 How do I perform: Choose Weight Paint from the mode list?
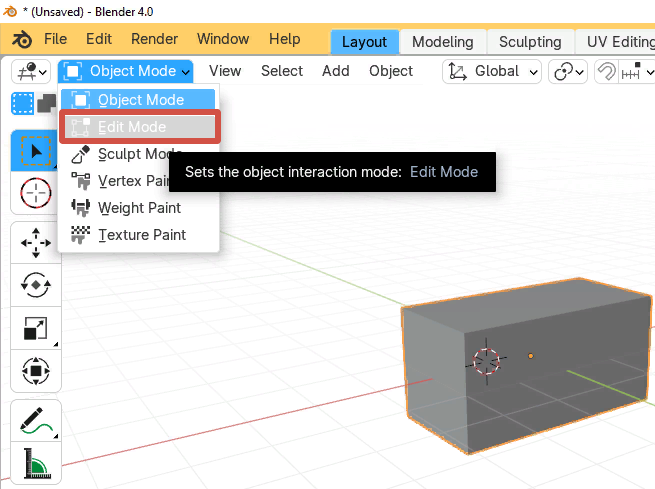(x=138, y=208)
